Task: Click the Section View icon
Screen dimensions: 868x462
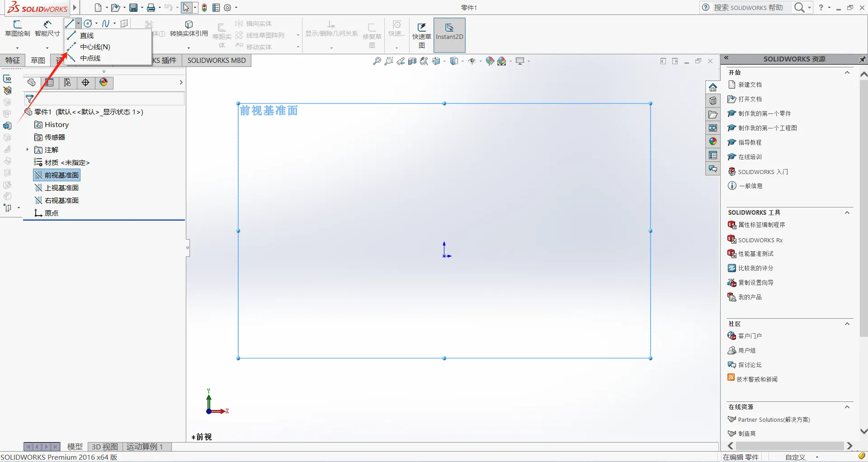Action: click(412, 61)
